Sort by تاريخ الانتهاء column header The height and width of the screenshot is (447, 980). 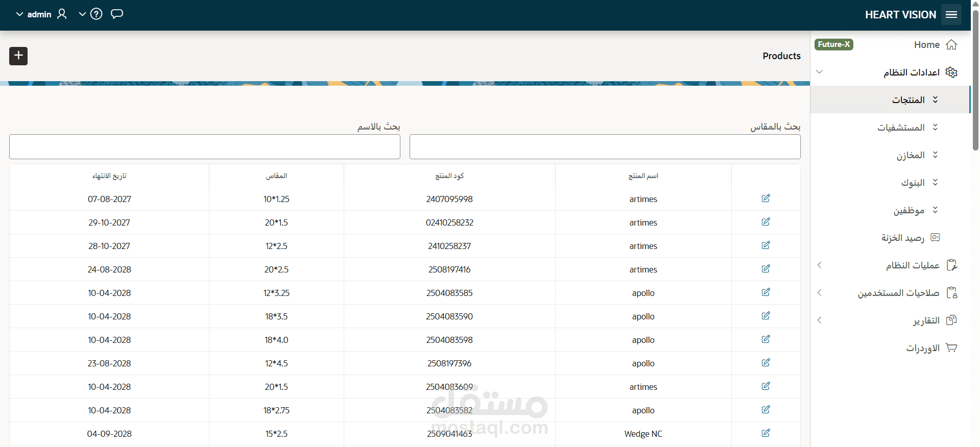[109, 176]
